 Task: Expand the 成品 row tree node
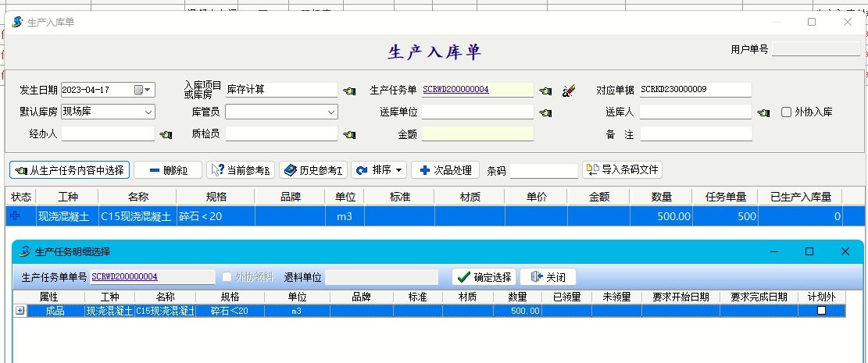tap(20, 311)
